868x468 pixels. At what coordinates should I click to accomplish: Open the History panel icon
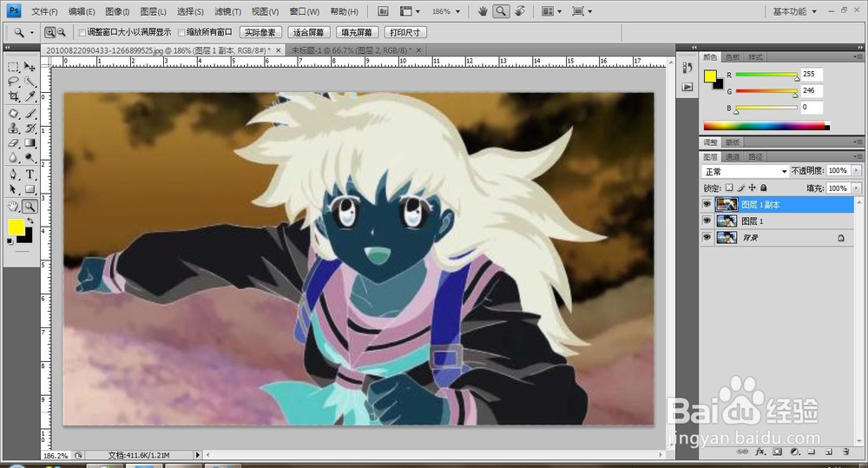[687, 68]
